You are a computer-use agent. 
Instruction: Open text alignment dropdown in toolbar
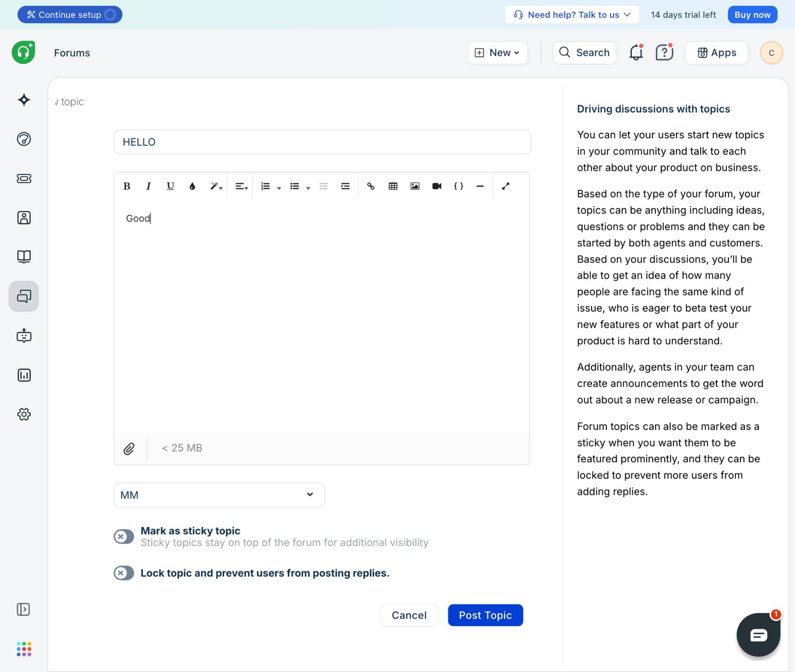241,186
